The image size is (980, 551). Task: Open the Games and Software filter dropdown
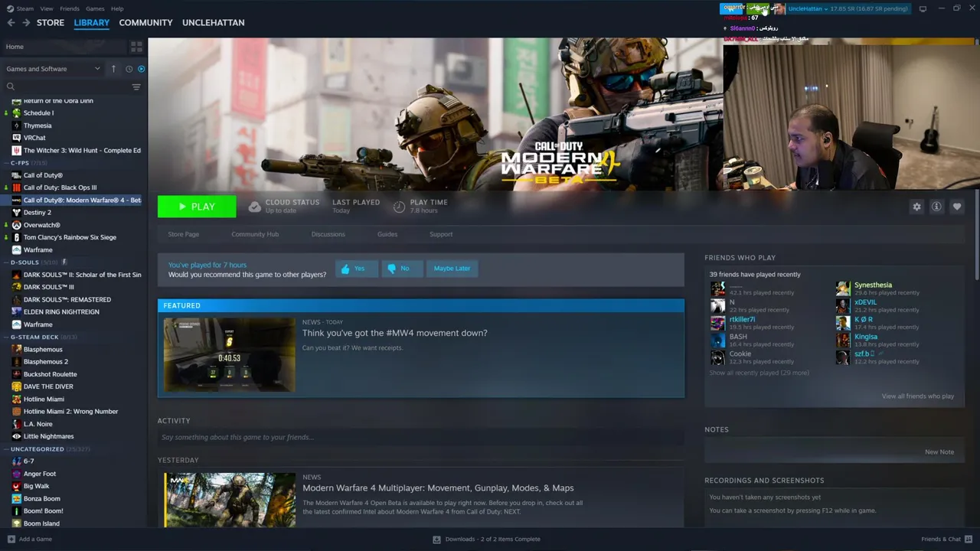pyautogui.click(x=54, y=69)
